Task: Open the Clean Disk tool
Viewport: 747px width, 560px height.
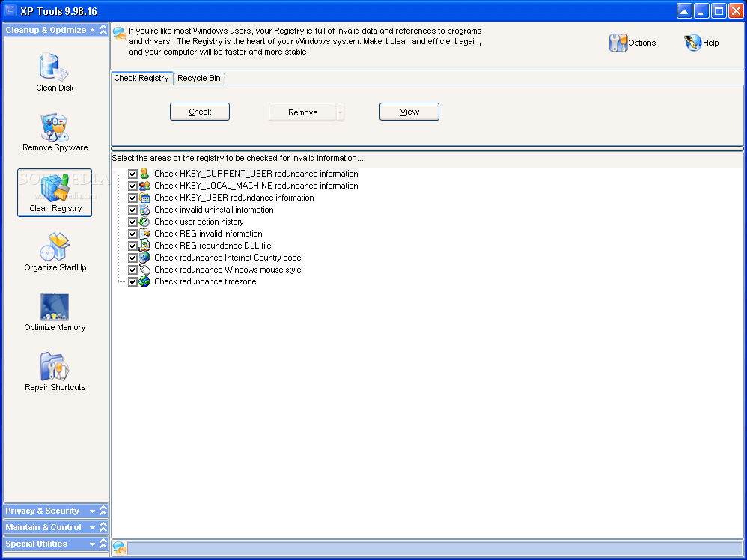Action: click(55, 73)
